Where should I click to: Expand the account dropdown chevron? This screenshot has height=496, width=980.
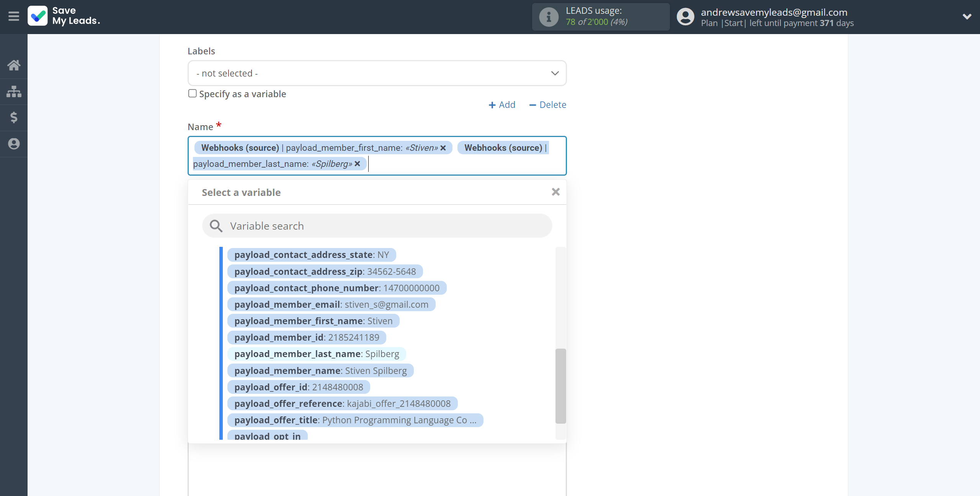(x=967, y=16)
